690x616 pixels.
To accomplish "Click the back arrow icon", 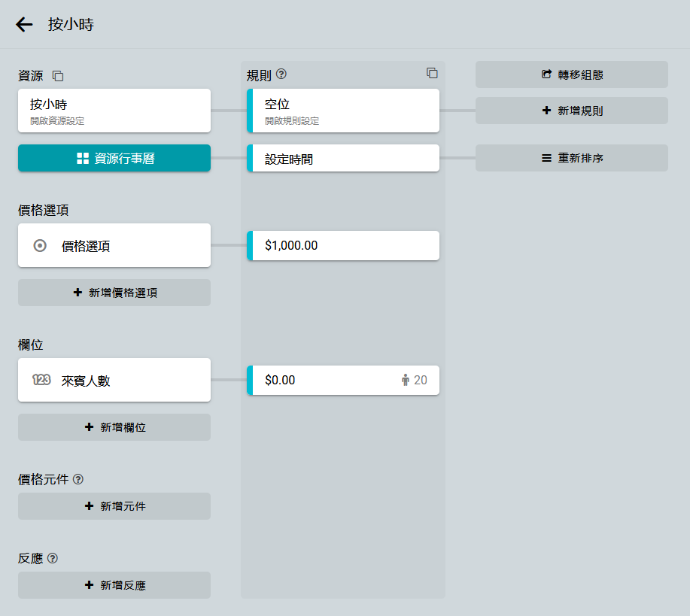I will pos(24,25).
